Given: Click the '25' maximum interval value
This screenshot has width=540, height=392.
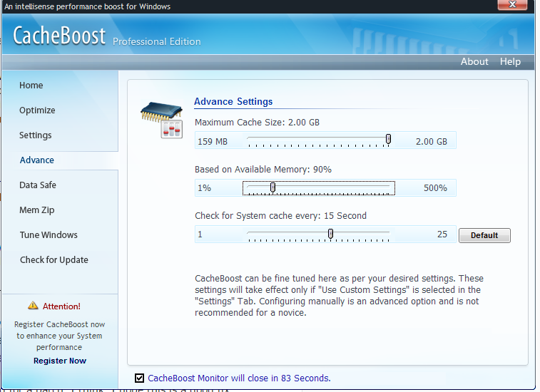Looking at the screenshot, I should coord(442,234).
